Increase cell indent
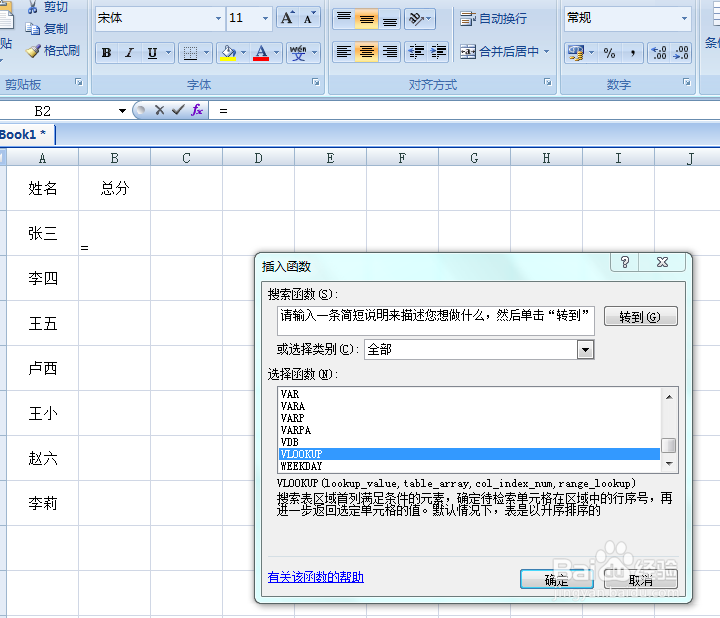720x618 pixels. point(439,51)
